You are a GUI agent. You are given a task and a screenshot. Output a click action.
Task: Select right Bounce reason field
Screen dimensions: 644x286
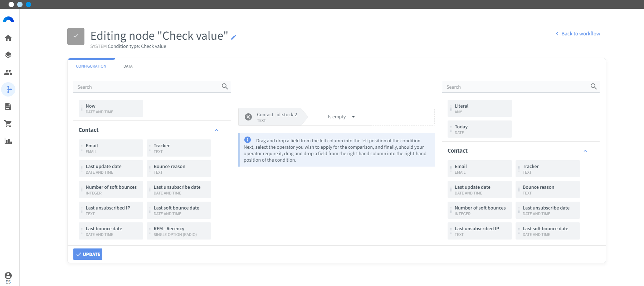pyautogui.click(x=548, y=189)
